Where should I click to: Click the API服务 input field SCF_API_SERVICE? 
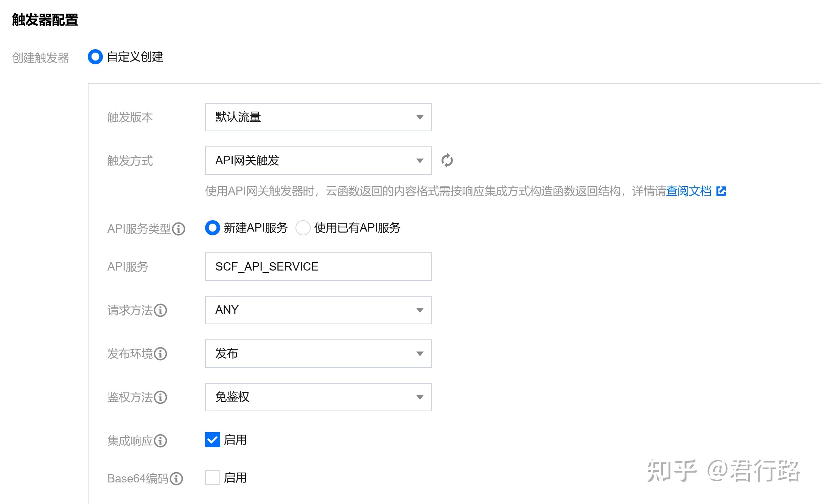[318, 267]
